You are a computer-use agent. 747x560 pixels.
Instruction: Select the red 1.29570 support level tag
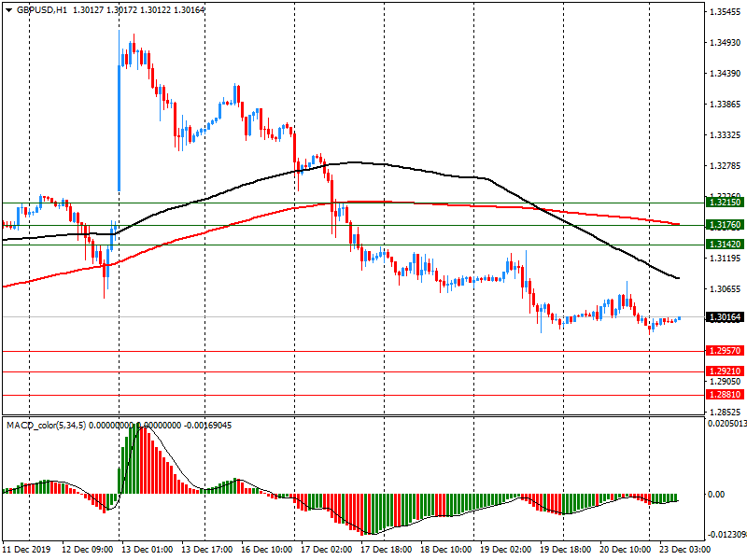pyautogui.click(x=725, y=351)
